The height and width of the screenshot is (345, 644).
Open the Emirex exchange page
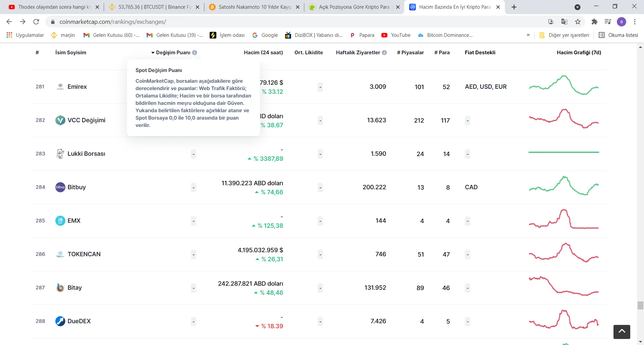tap(77, 87)
